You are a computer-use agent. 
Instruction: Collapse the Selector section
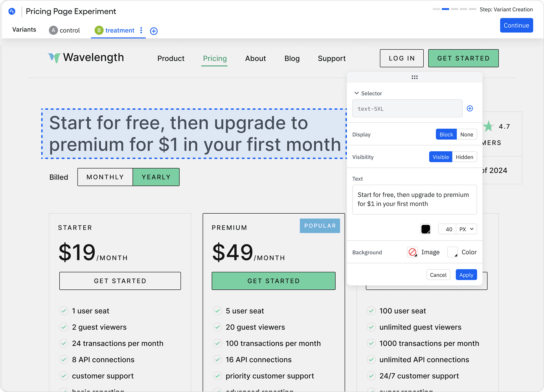(x=356, y=93)
